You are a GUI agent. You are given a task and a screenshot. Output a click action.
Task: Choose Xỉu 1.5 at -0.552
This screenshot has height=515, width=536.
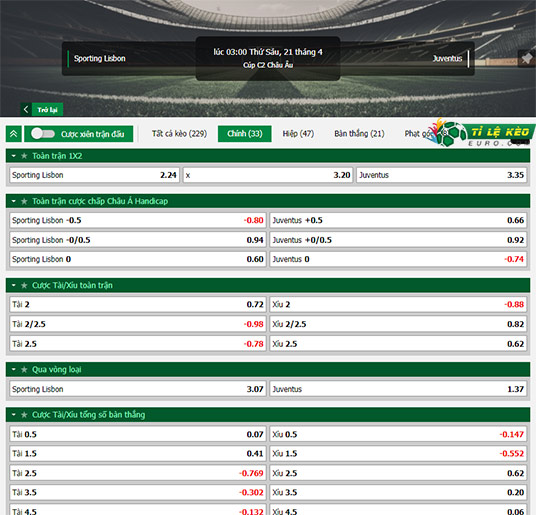(398, 453)
